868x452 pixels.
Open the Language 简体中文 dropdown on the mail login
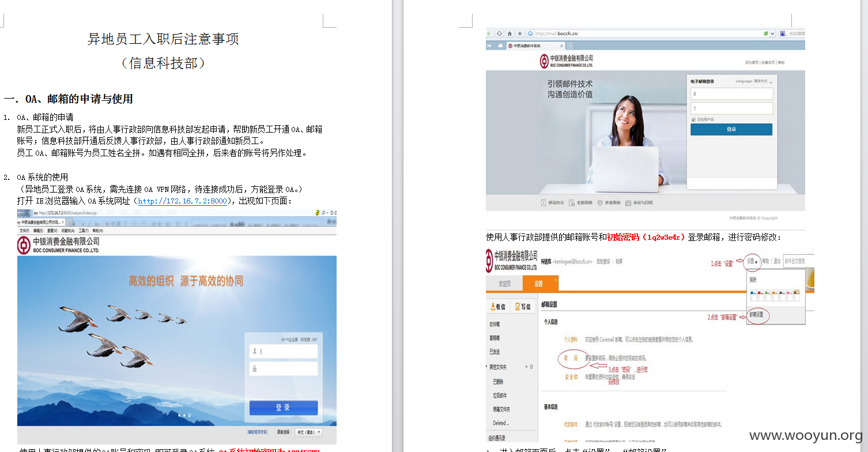tap(754, 81)
